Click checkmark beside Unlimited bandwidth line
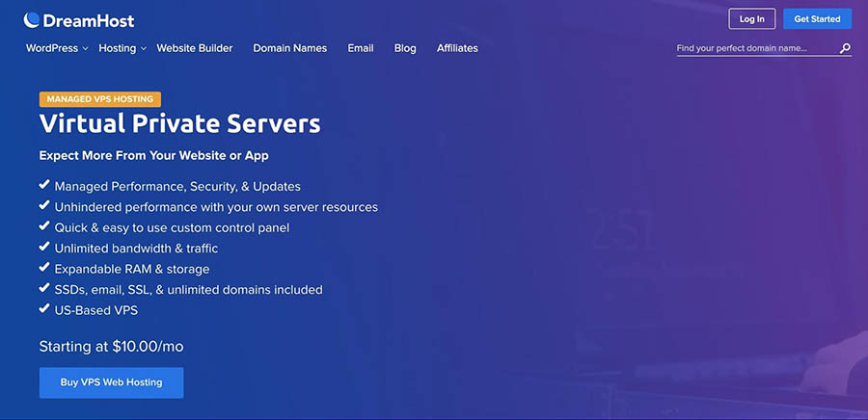The width and height of the screenshot is (868, 420). pyautogui.click(x=44, y=247)
